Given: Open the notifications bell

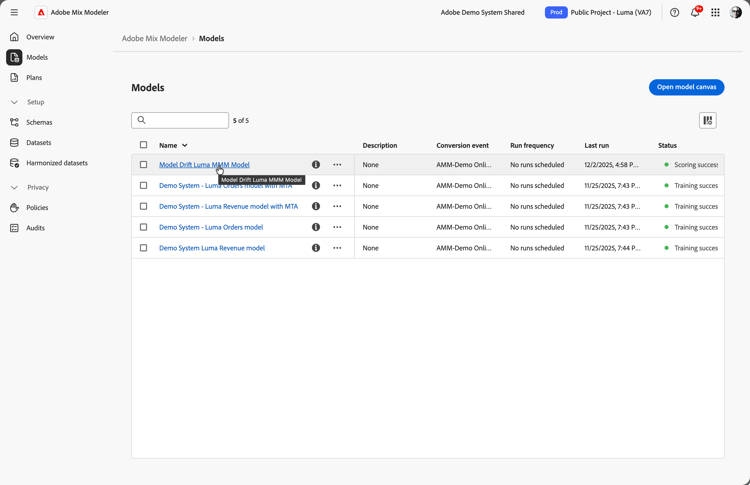Looking at the screenshot, I should (695, 12).
